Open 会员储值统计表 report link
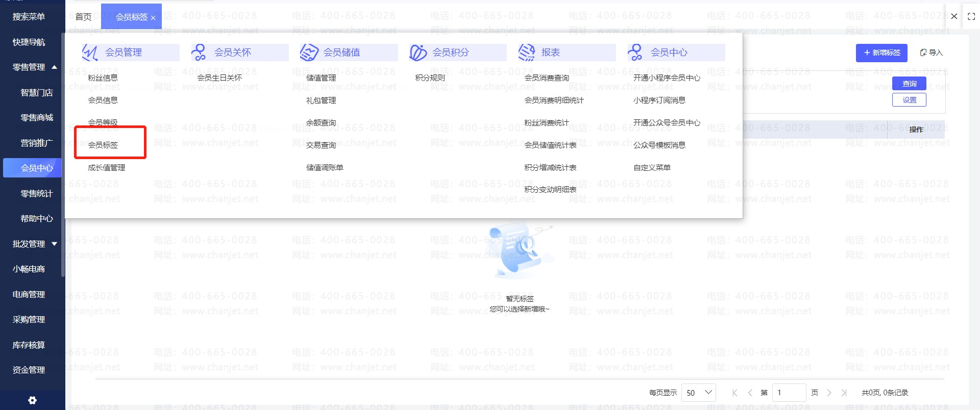Image resolution: width=980 pixels, height=410 pixels. click(550, 145)
